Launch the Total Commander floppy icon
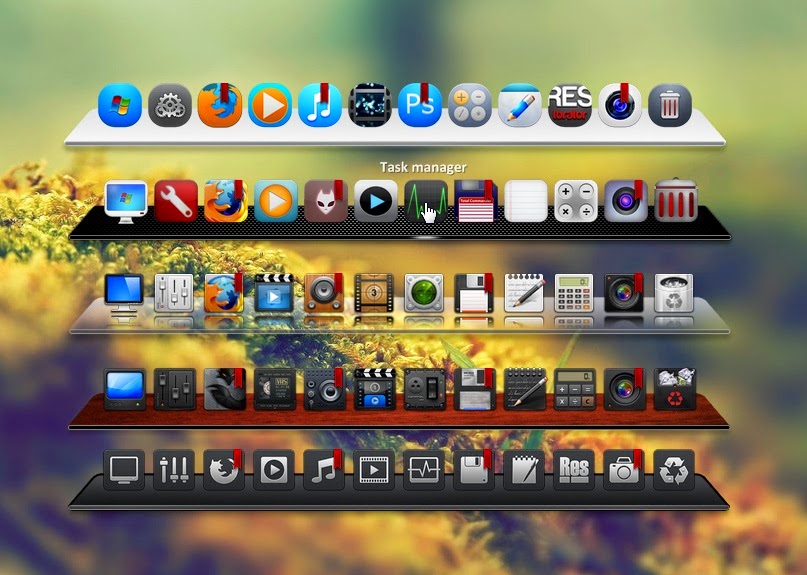807x575 pixels. click(x=476, y=201)
